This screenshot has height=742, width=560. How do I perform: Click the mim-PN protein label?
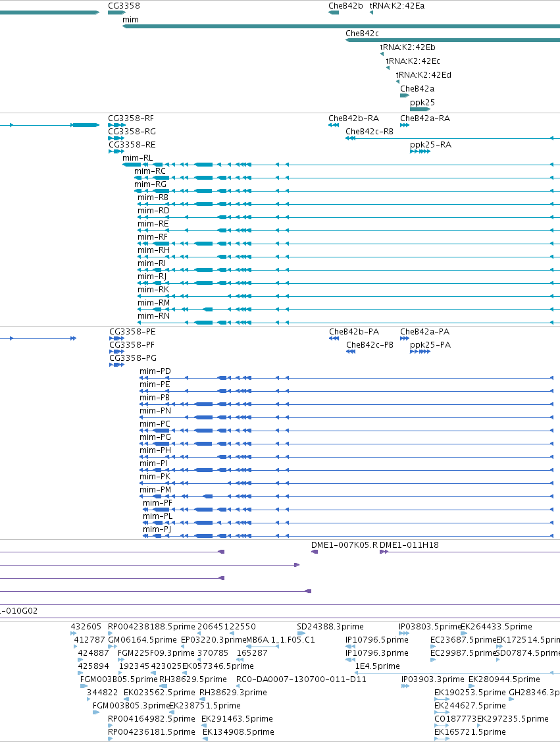155,411
